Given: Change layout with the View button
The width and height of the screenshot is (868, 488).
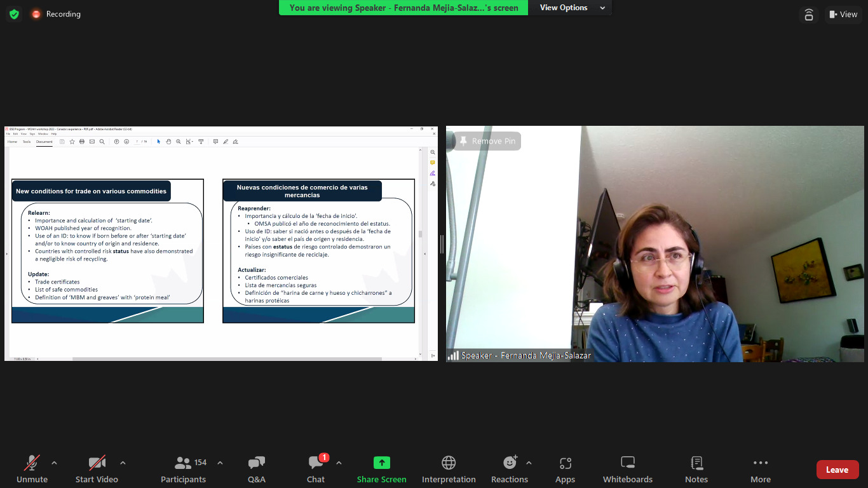Looking at the screenshot, I should pos(843,14).
